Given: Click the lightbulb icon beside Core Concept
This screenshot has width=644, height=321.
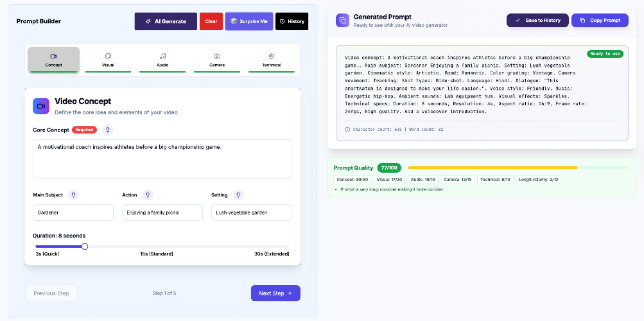Looking at the screenshot, I should [108, 130].
